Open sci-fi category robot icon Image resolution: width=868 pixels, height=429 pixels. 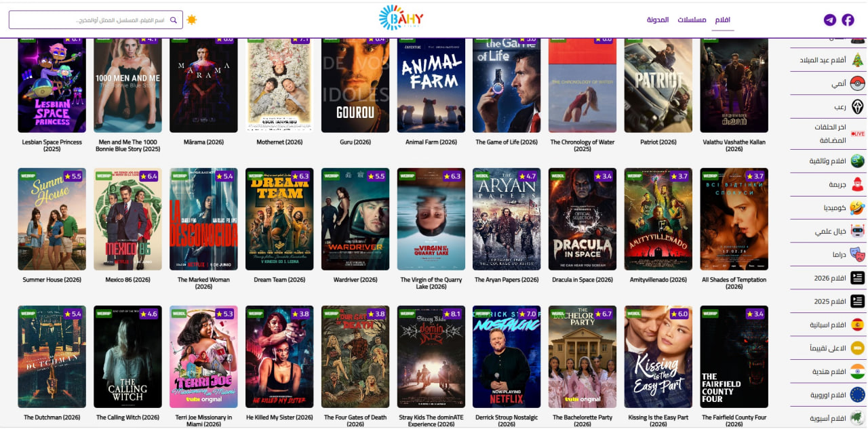[858, 231]
